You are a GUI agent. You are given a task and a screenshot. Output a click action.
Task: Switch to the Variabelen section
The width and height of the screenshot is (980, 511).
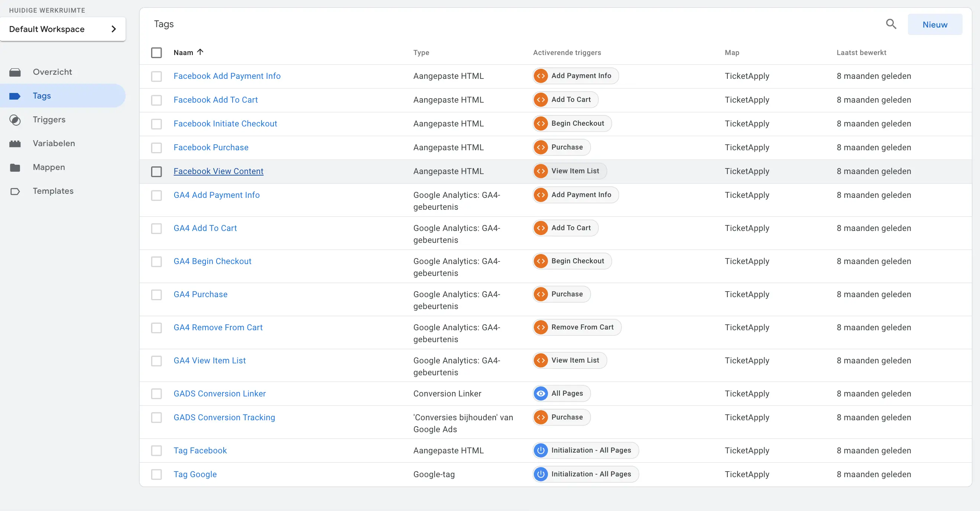coord(53,144)
